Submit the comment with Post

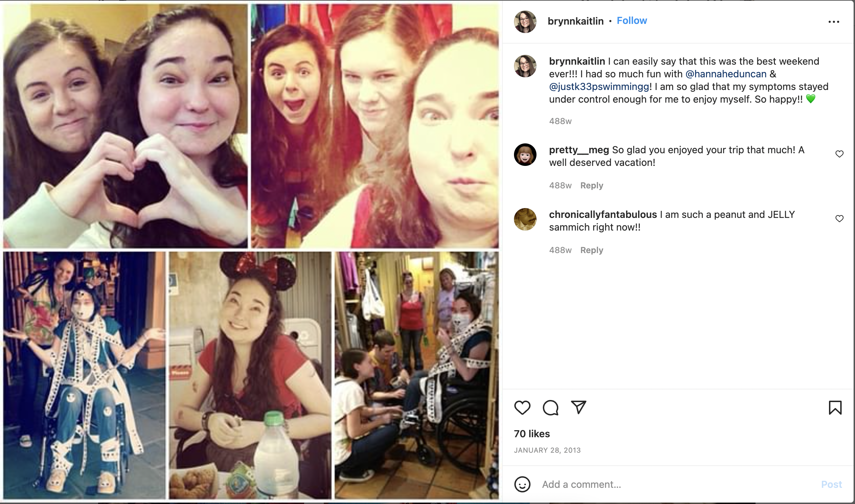[x=831, y=484]
